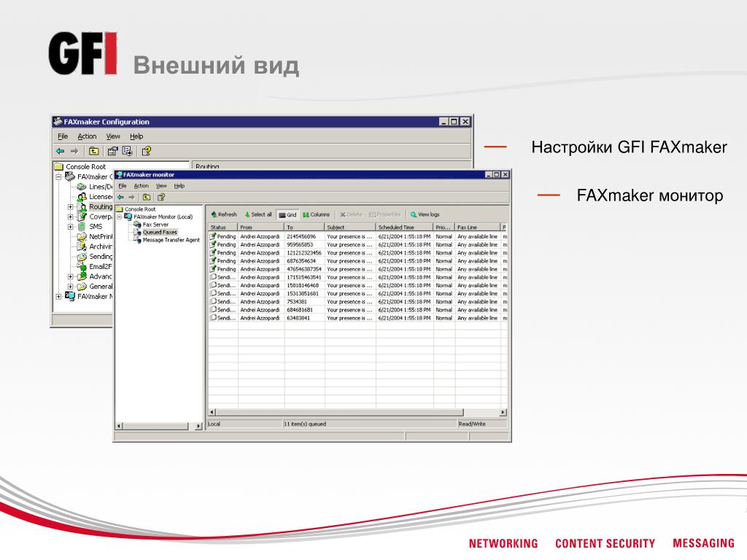
Task: Click Up one level icon in Configuration toolbar
Action: pos(94,152)
